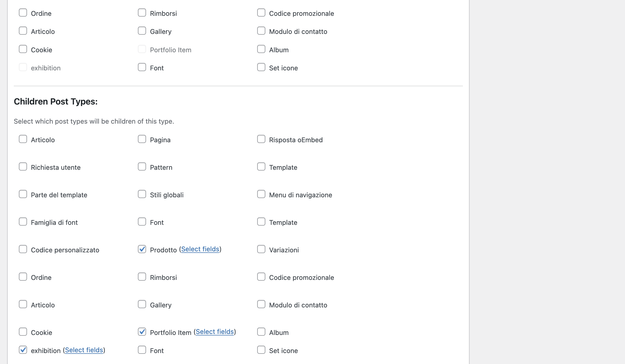Screen dimensions: 625x364
Task: Open Select fields link beside Prodotto
Action: [x=200, y=249]
